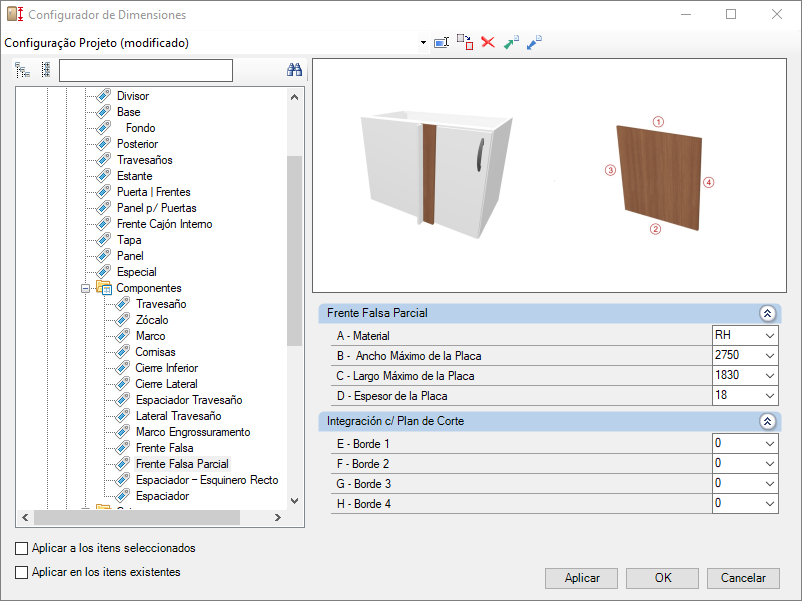
Task: Check Aplicar en los itens existentes
Action: pyautogui.click(x=21, y=572)
